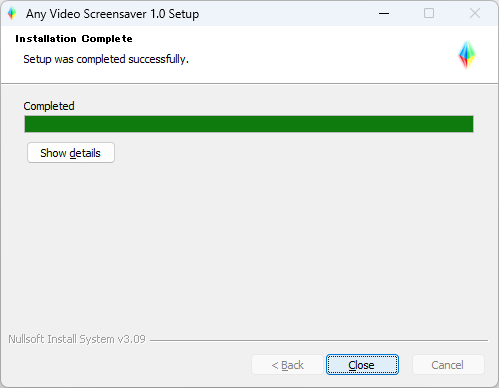This screenshot has height=388, width=499.
Task: Click the 'Installation Complete' heading
Action: [74, 39]
